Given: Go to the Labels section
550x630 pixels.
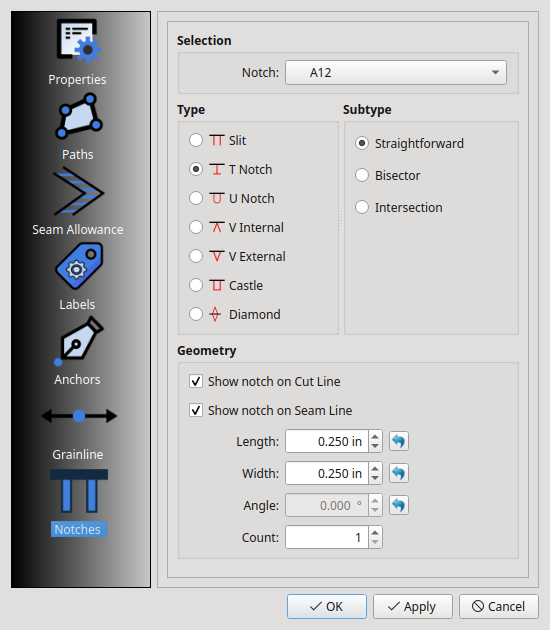Looking at the screenshot, I should pyautogui.click(x=79, y=266).
